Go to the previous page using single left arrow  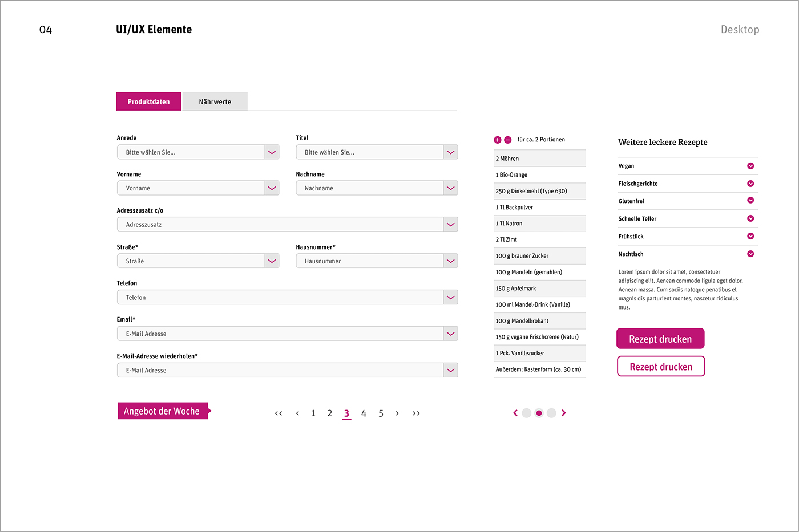tap(297, 413)
